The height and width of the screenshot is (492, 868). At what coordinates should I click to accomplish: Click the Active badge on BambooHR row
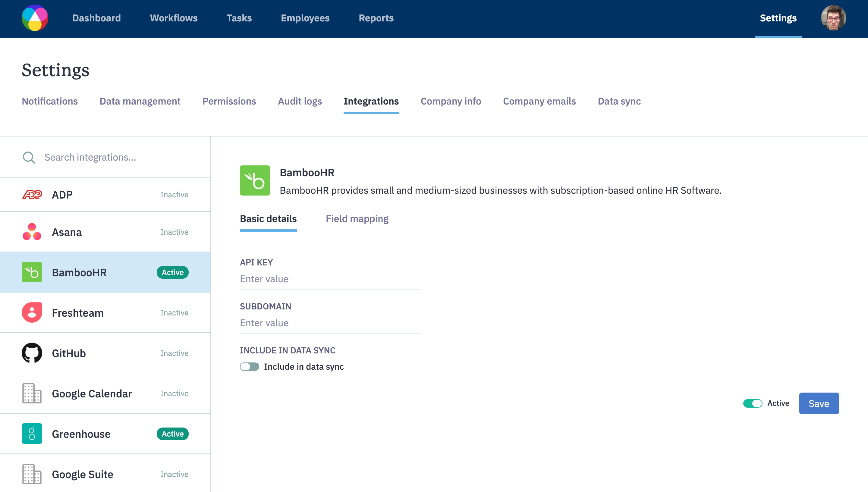click(172, 272)
